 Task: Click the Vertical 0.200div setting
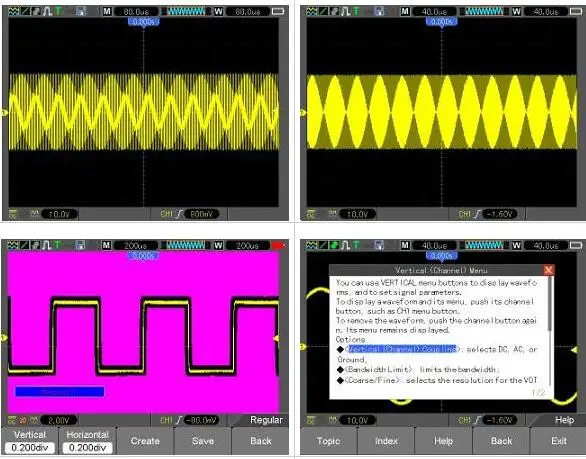[30, 441]
